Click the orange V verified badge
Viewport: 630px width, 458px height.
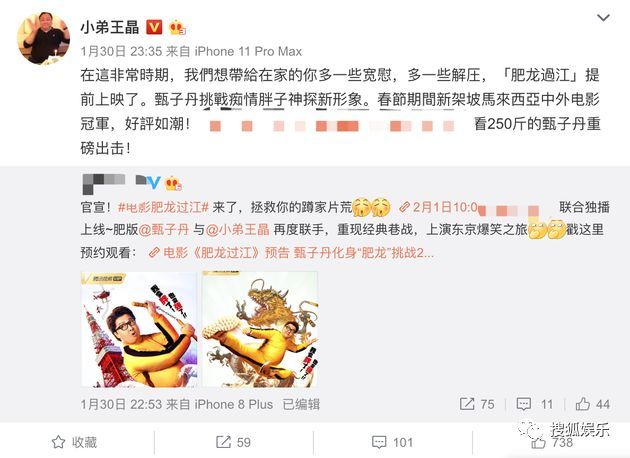pos(154,27)
